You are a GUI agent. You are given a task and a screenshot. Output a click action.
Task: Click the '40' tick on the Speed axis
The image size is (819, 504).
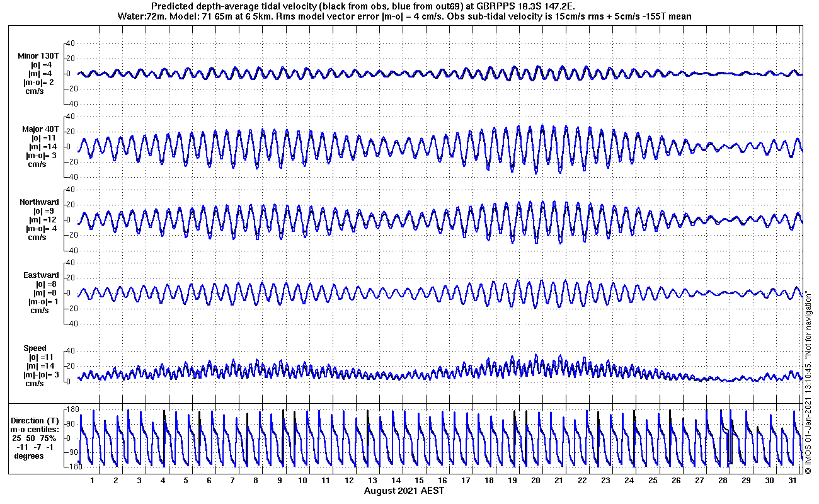pyautogui.click(x=71, y=351)
